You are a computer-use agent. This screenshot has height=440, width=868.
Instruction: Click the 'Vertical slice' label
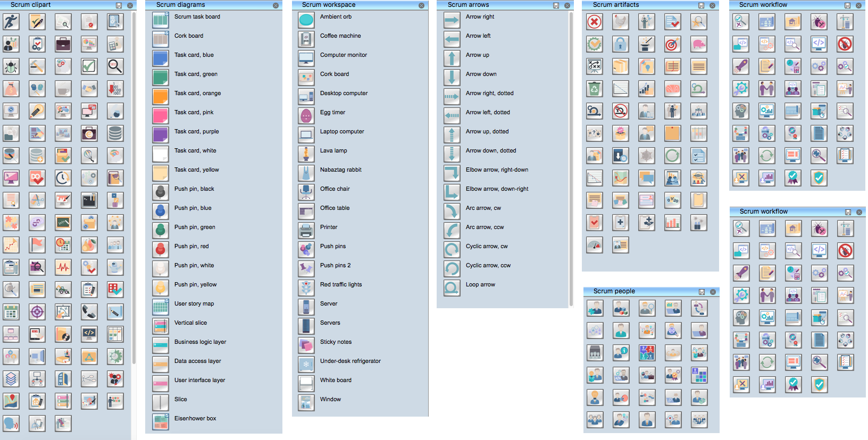[190, 323]
